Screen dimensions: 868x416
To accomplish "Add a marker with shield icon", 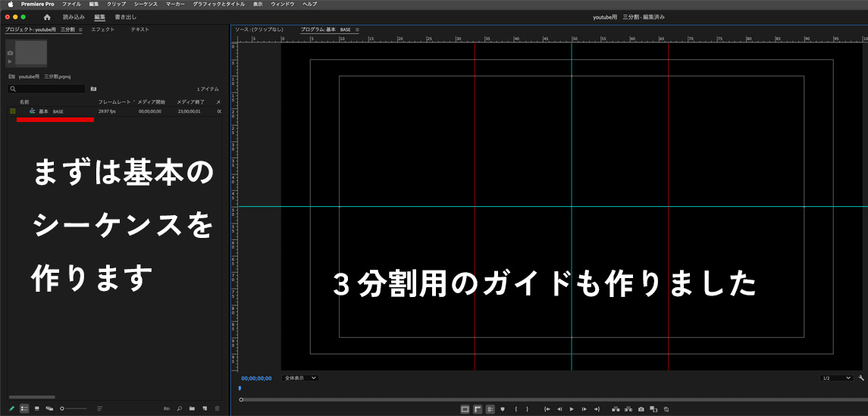I will click(x=503, y=409).
